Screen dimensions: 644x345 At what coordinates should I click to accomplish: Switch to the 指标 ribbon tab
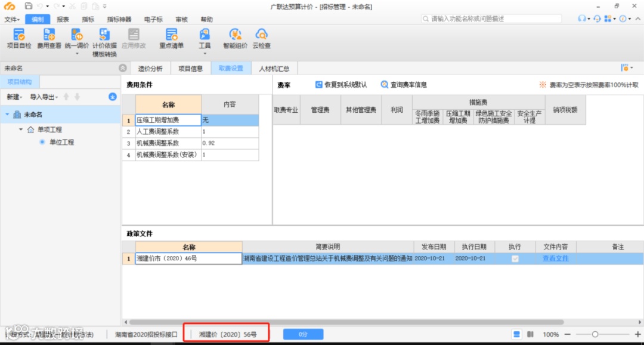click(x=88, y=19)
